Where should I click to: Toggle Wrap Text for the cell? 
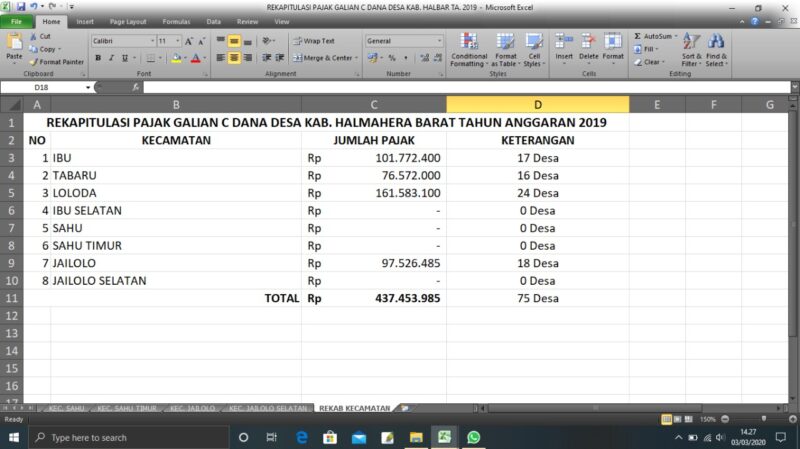[313, 41]
